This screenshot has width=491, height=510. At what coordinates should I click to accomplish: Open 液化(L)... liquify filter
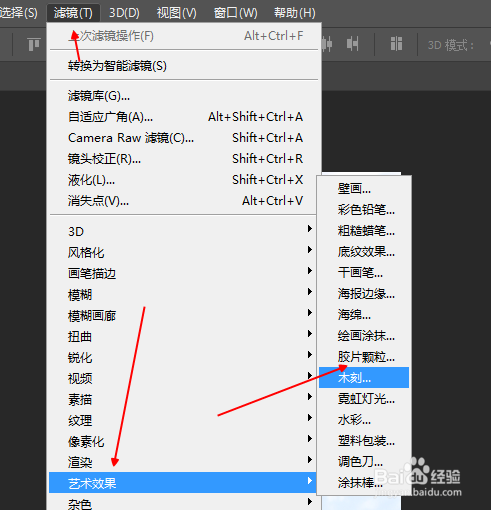(183, 180)
